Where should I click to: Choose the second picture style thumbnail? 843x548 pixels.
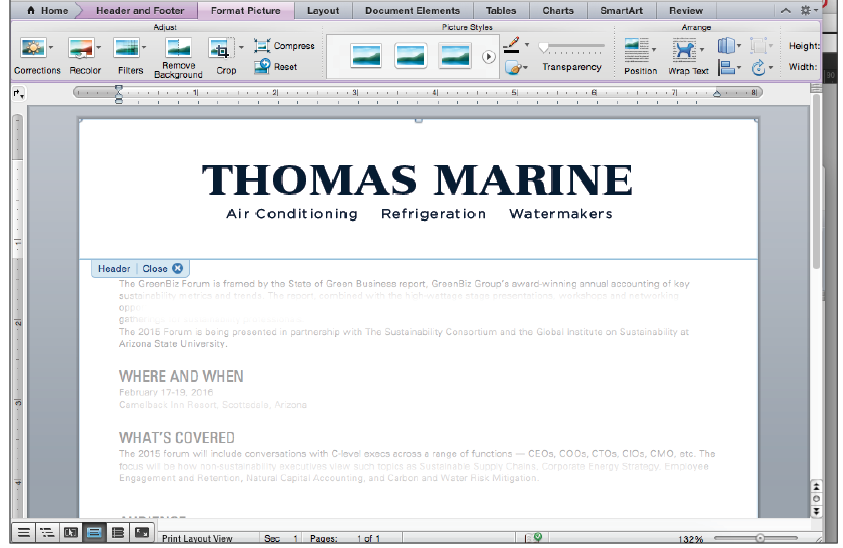[x=410, y=56]
